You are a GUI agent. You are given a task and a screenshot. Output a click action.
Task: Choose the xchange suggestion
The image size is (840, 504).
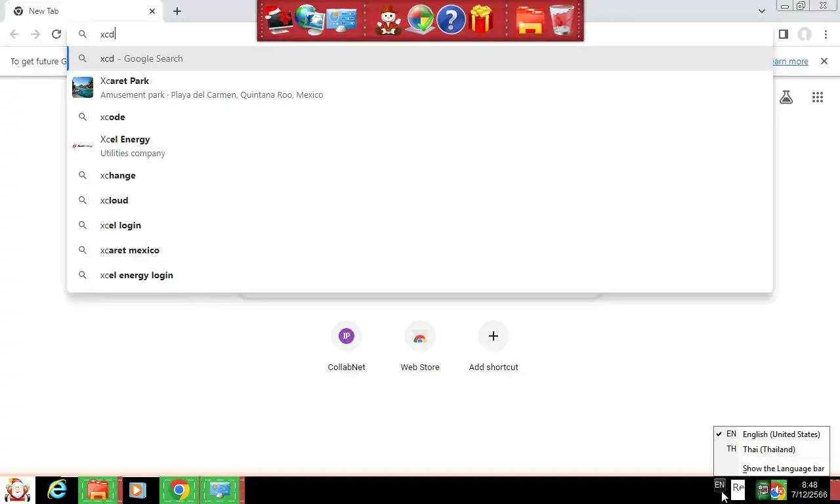(x=420, y=175)
